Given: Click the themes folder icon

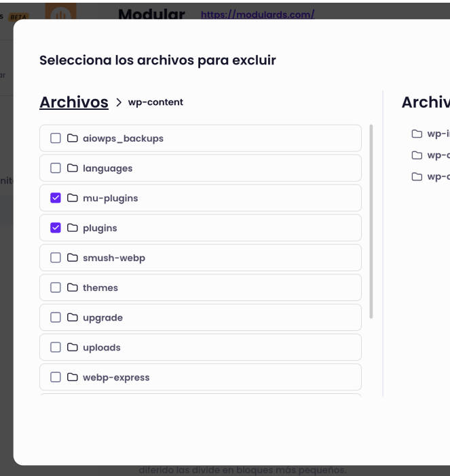Looking at the screenshot, I should point(73,287).
